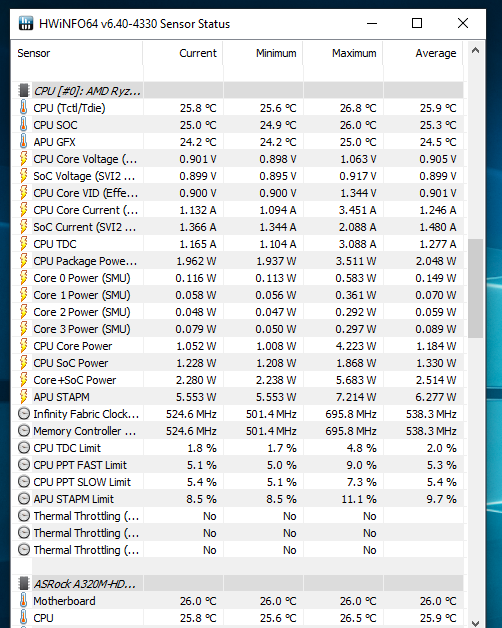The width and height of the screenshot is (502, 628).
Task: Click the clock icon for APU STAPM Limit
Action: click(x=24, y=499)
